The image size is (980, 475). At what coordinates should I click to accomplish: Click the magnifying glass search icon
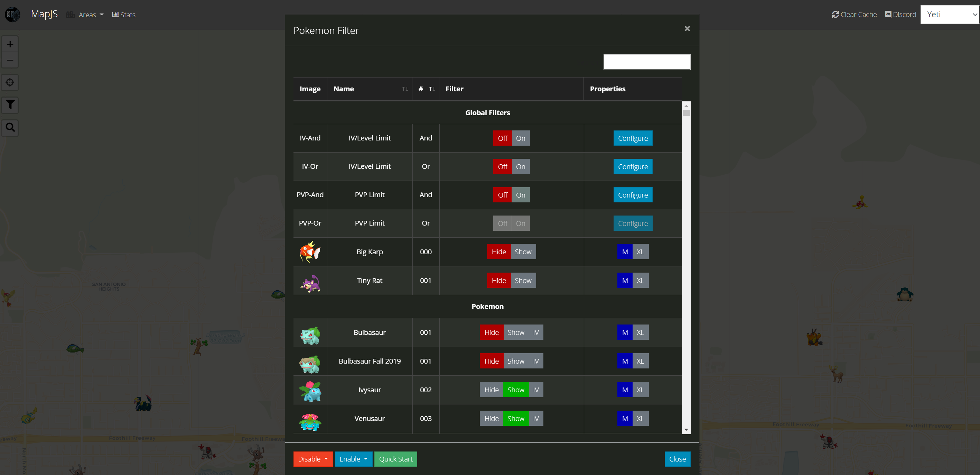pyautogui.click(x=10, y=127)
